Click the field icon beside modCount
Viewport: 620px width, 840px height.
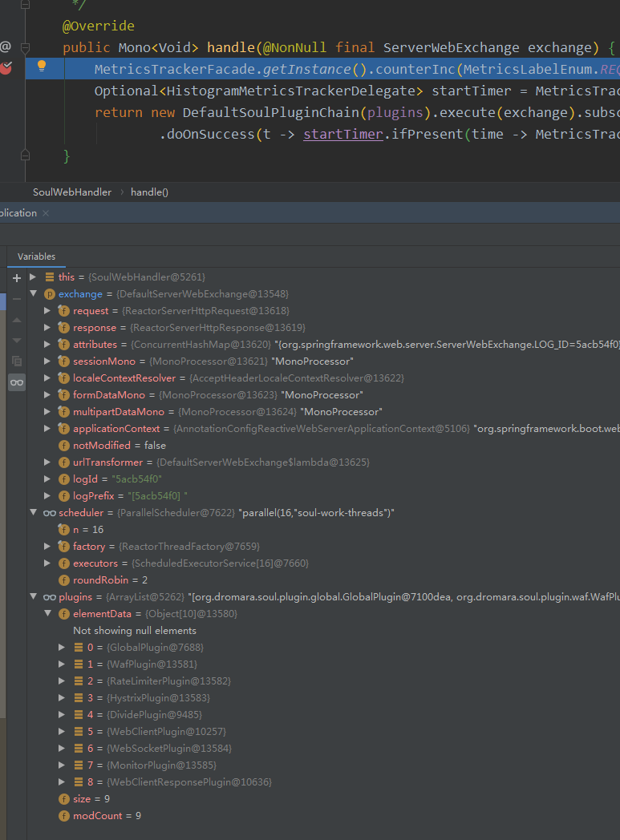coord(64,816)
